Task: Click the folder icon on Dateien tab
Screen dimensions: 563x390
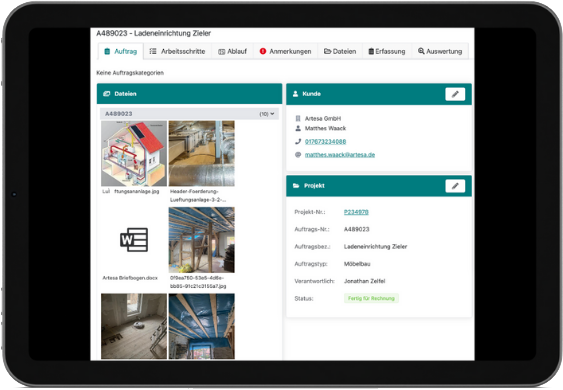Action: [x=327, y=51]
